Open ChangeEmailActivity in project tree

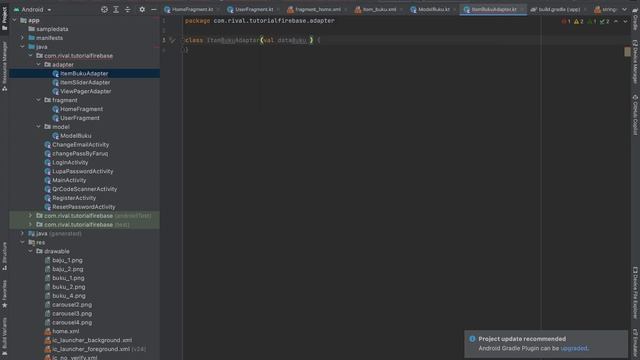[x=76, y=144]
